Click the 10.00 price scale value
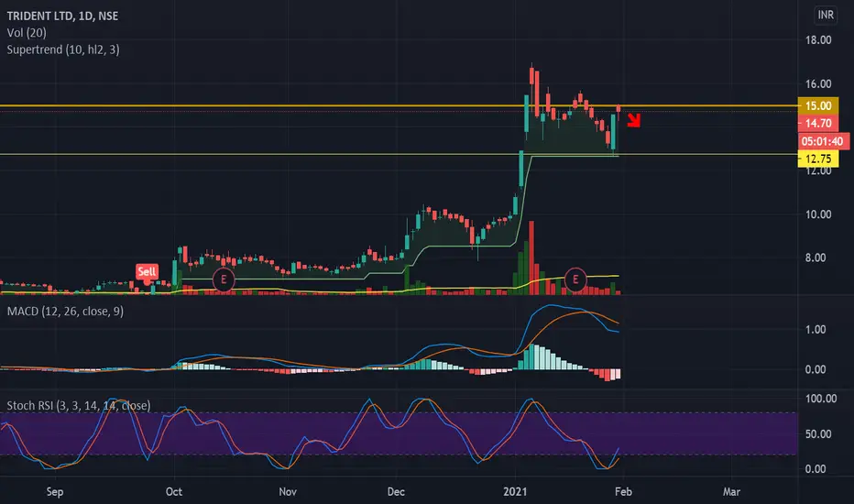854x504 pixels. (x=818, y=214)
